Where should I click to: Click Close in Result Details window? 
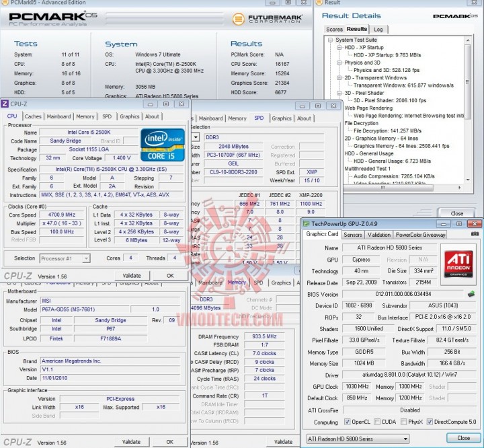coord(457,213)
